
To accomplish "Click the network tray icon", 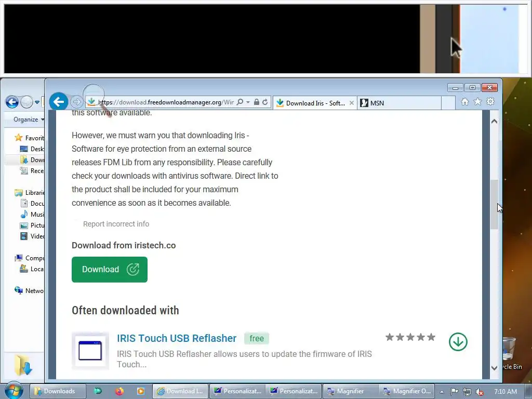I will pos(467,392).
